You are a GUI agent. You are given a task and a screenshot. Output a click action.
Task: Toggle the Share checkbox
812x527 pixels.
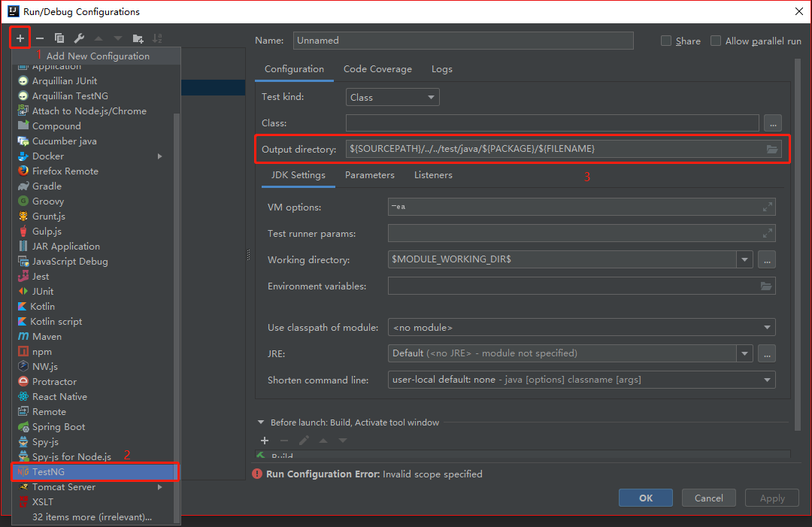(666, 41)
